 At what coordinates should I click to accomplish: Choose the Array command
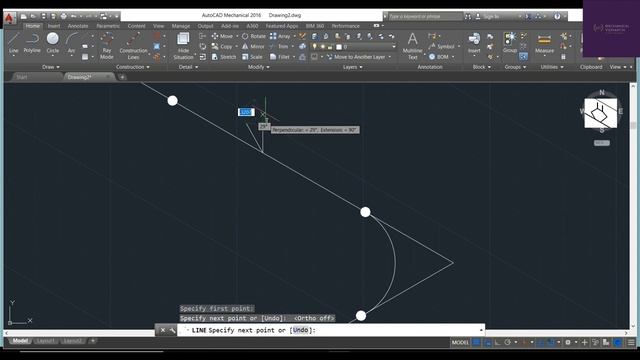click(280, 36)
